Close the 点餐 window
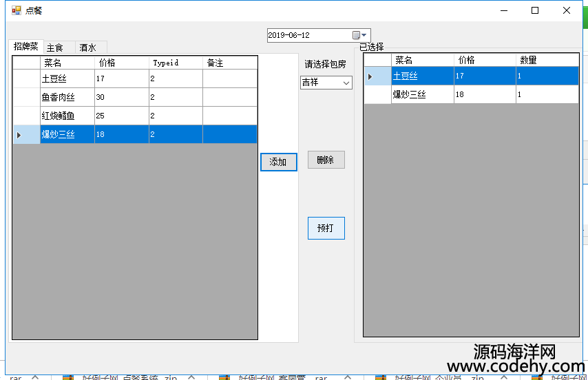This screenshot has height=380, width=588. point(567,10)
